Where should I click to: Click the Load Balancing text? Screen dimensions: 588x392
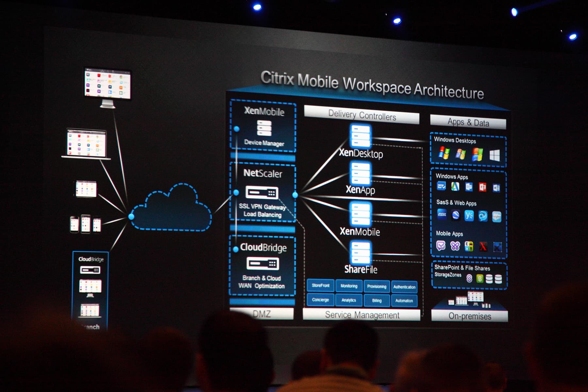[263, 214]
